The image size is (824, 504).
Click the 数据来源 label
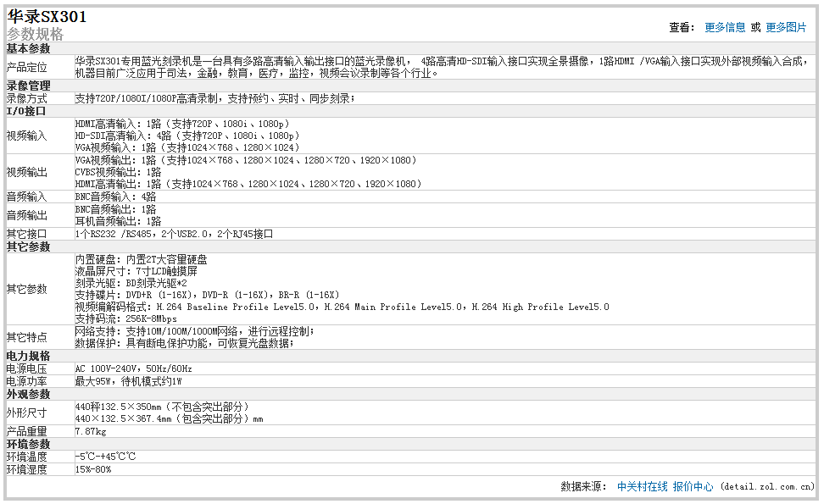pos(583,487)
